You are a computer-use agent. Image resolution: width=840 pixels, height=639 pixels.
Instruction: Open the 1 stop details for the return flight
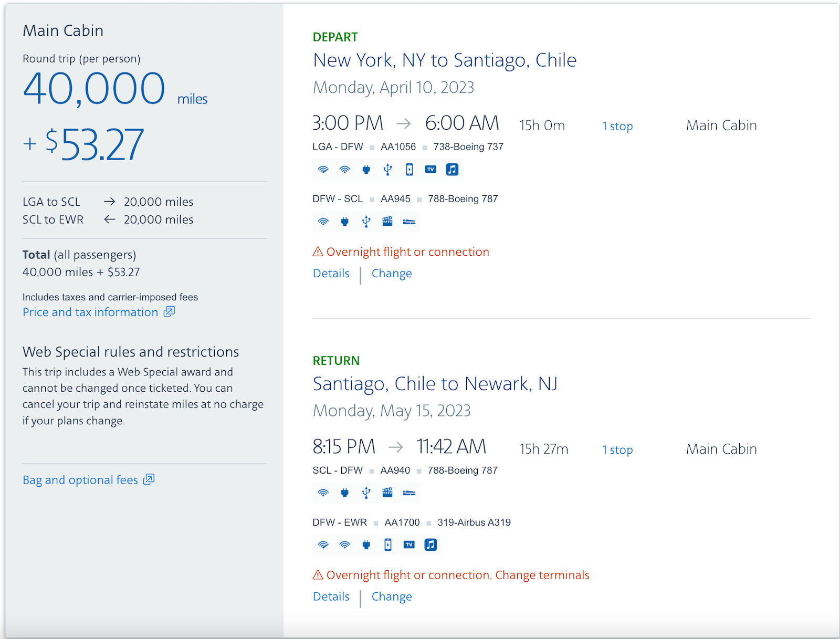[x=617, y=449]
